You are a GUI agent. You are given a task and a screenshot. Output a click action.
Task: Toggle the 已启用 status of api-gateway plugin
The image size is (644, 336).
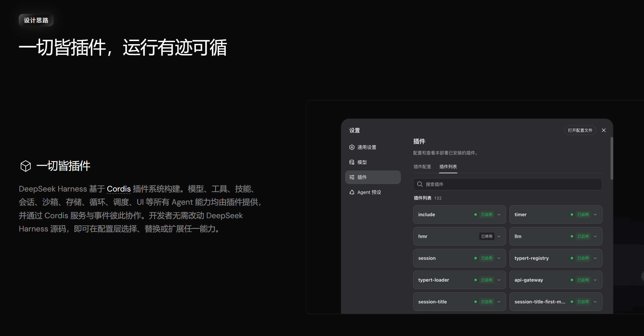[583, 280]
